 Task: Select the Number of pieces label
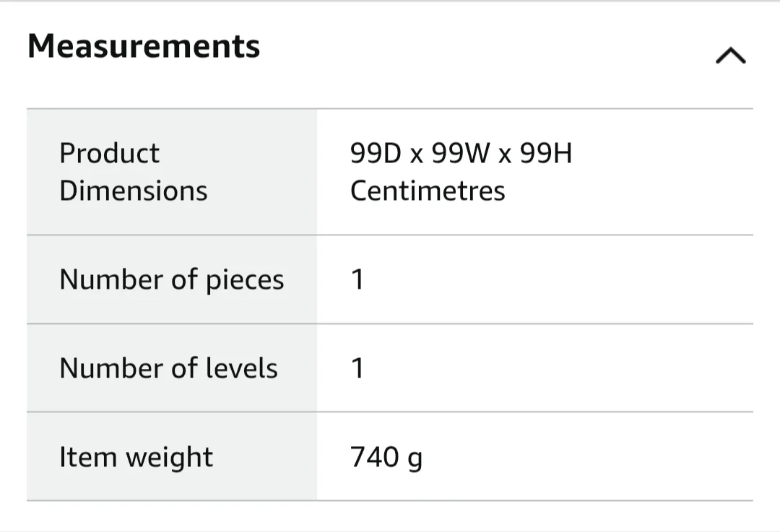(171, 279)
